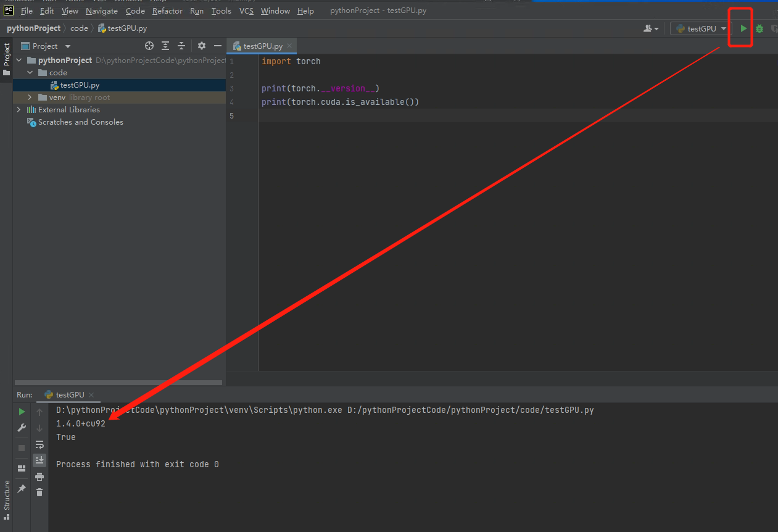Open the Help menu
The height and width of the screenshot is (532, 778).
[305, 10]
